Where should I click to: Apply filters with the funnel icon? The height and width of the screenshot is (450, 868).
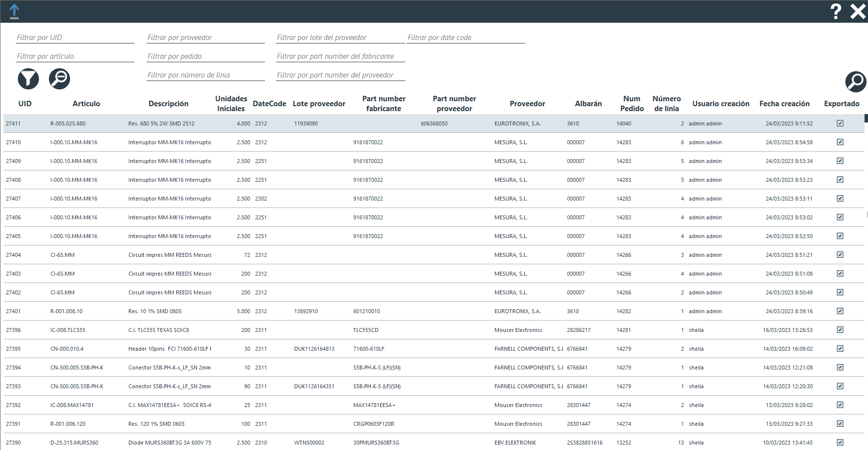click(29, 79)
